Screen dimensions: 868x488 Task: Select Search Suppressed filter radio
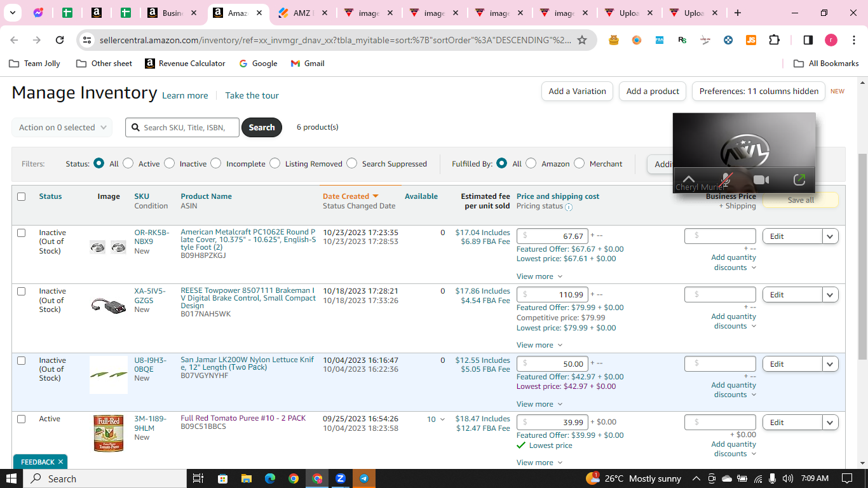352,163
